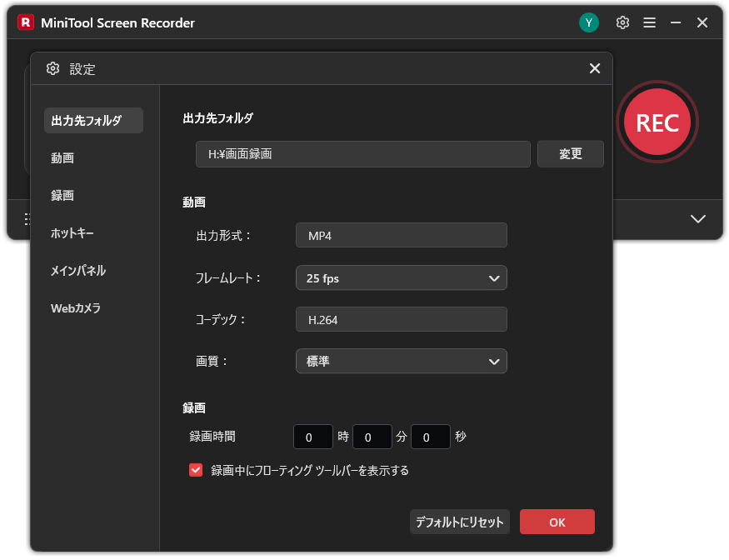Open the Webカメラ settings tab
Viewport: 729px width, 560px height.
click(76, 307)
